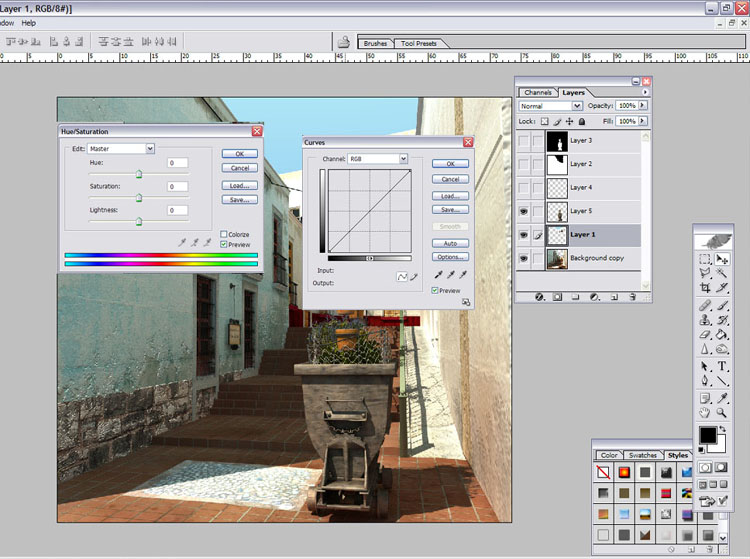
Task: Click Cancel in Curves dialog
Action: pyautogui.click(x=450, y=179)
